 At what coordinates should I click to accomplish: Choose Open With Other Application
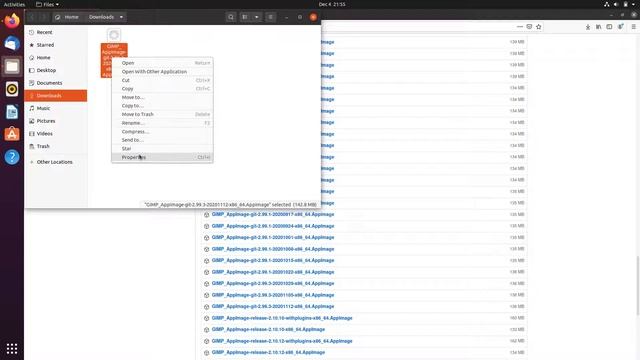[162, 71]
